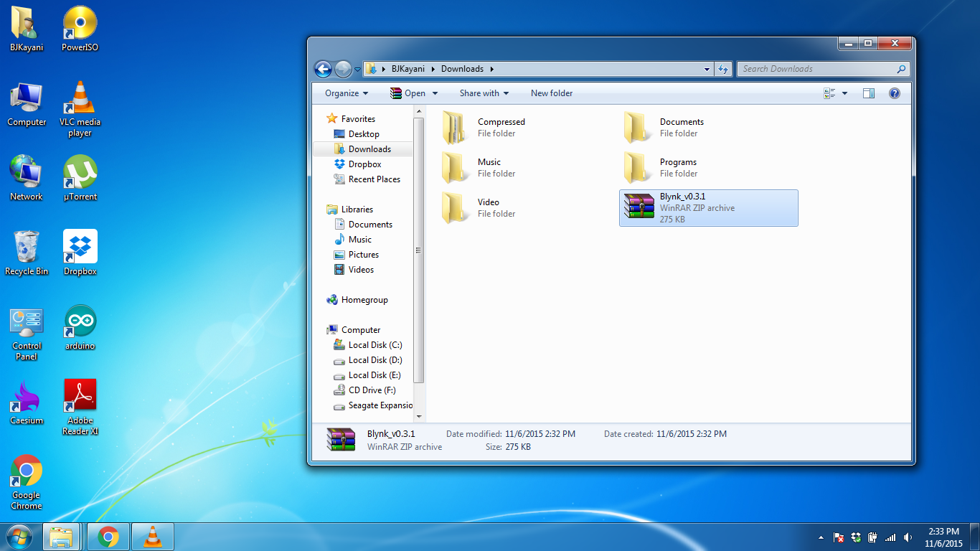Select the Network desktop icon
Viewport: 980px width, 551px height.
[x=27, y=178]
